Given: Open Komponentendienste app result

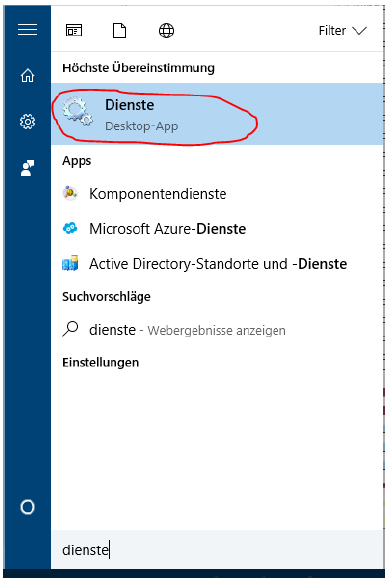Looking at the screenshot, I should point(217,194).
